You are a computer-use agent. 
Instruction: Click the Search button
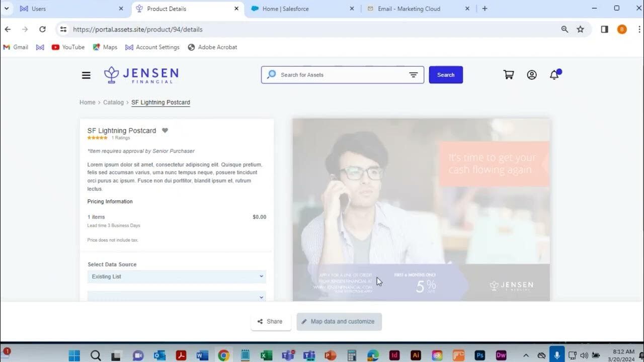[446, 74]
